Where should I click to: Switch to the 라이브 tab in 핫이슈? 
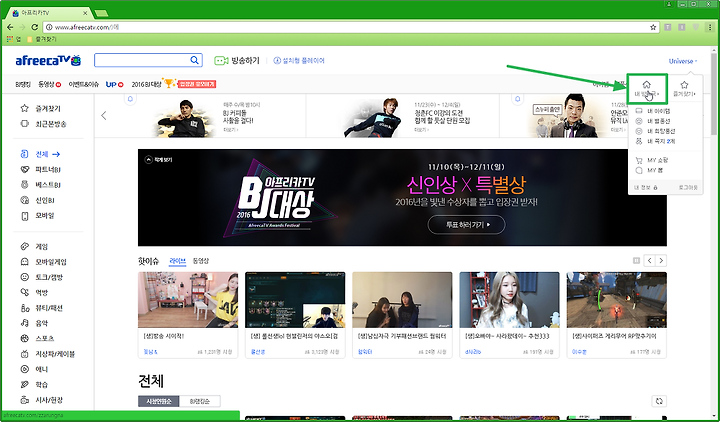pyautogui.click(x=177, y=261)
